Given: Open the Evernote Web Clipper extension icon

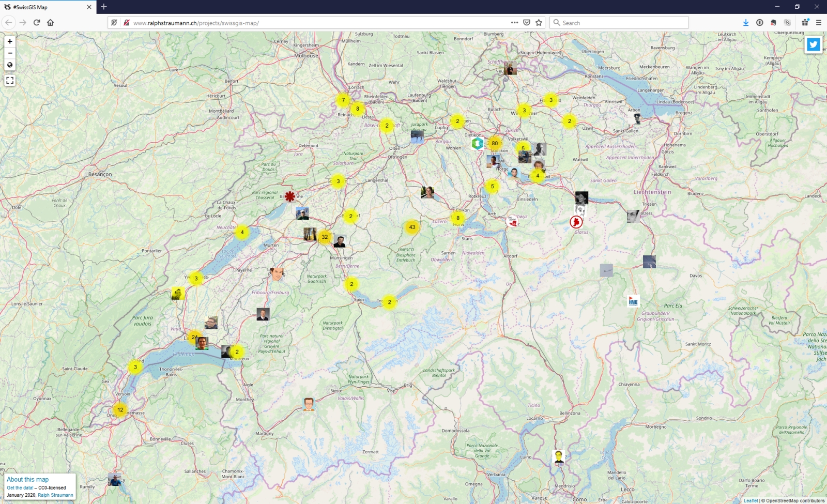Looking at the screenshot, I should [x=773, y=22].
